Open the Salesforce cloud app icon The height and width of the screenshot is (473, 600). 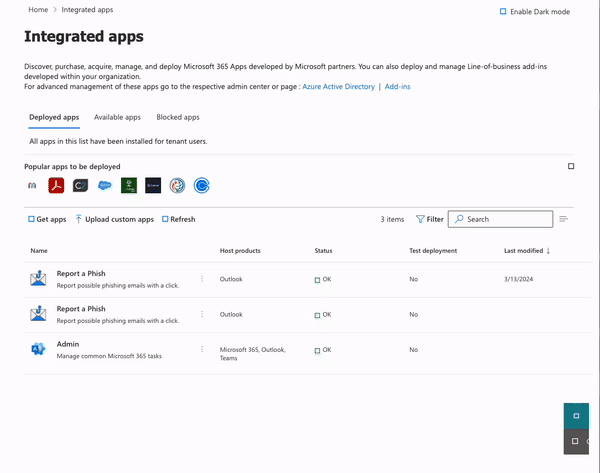(104, 186)
